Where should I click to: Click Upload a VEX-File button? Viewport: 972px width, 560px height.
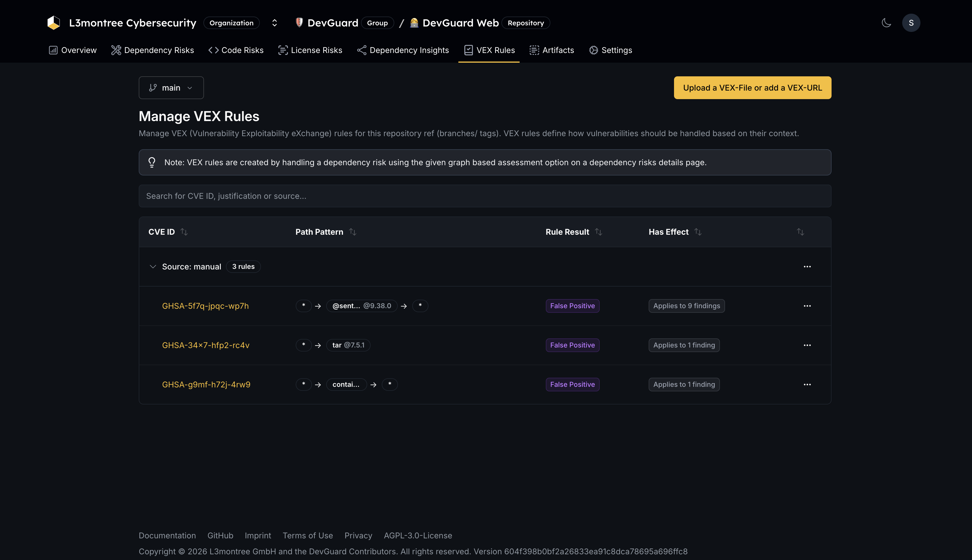pyautogui.click(x=752, y=88)
